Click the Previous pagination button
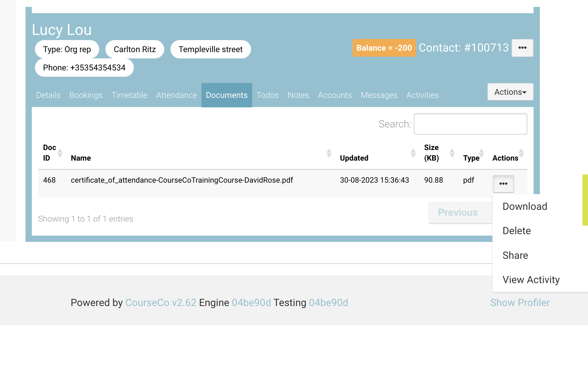Screen dimensions: 588x367 tap(457, 212)
